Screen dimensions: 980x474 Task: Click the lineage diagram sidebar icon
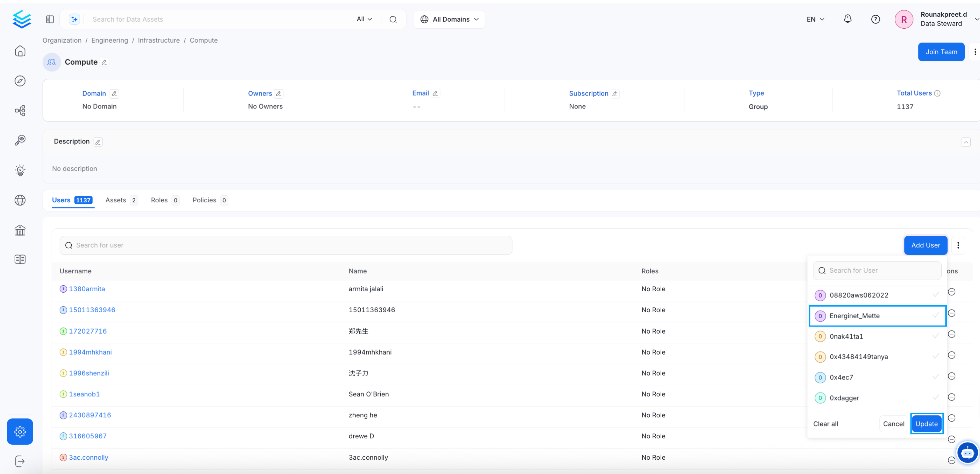tap(20, 111)
